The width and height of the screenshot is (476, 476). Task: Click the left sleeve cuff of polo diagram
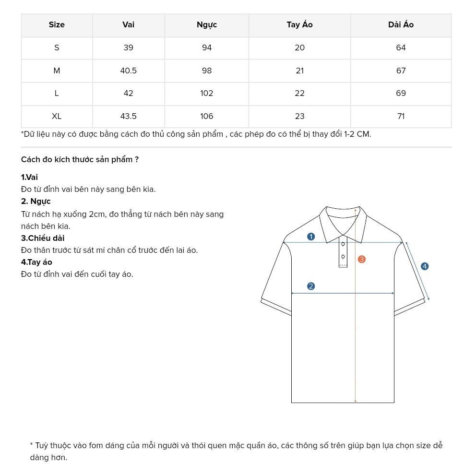(276, 307)
